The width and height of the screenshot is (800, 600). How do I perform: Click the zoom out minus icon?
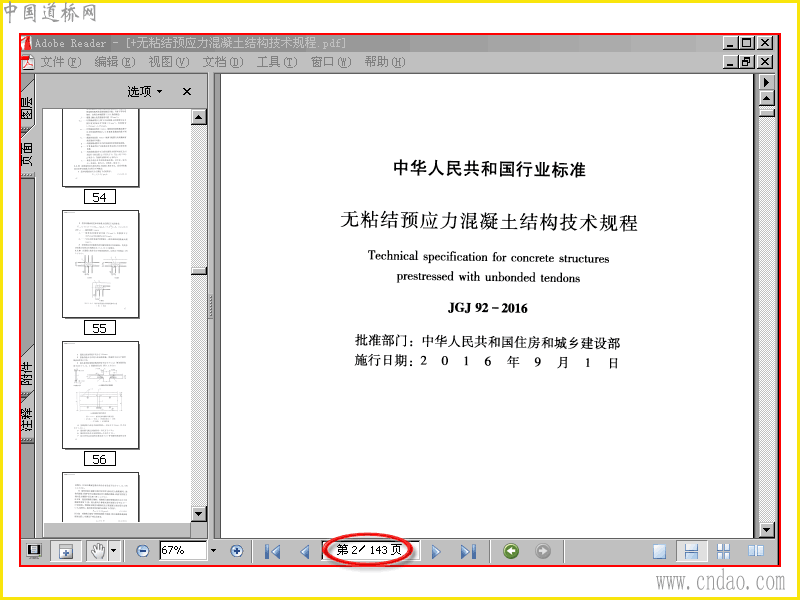143,551
